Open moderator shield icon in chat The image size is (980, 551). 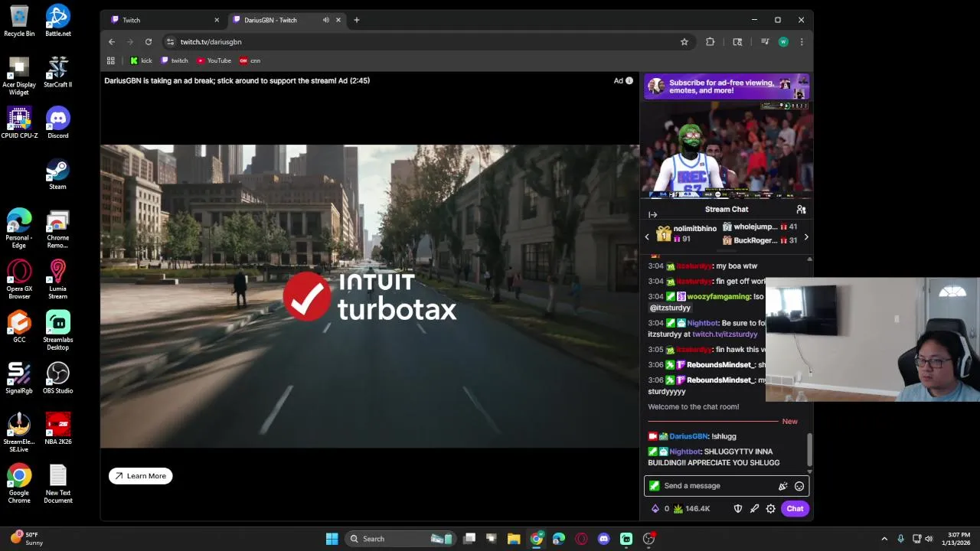coord(738,509)
